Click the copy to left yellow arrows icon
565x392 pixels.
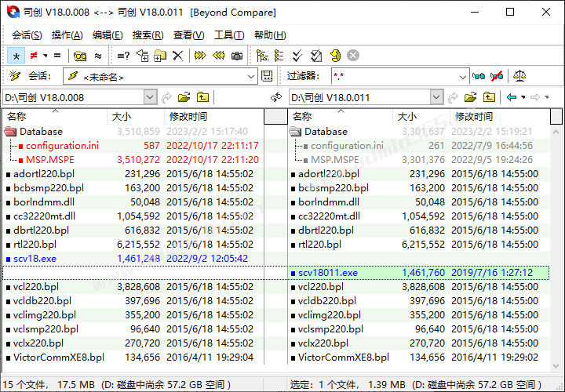218,56
